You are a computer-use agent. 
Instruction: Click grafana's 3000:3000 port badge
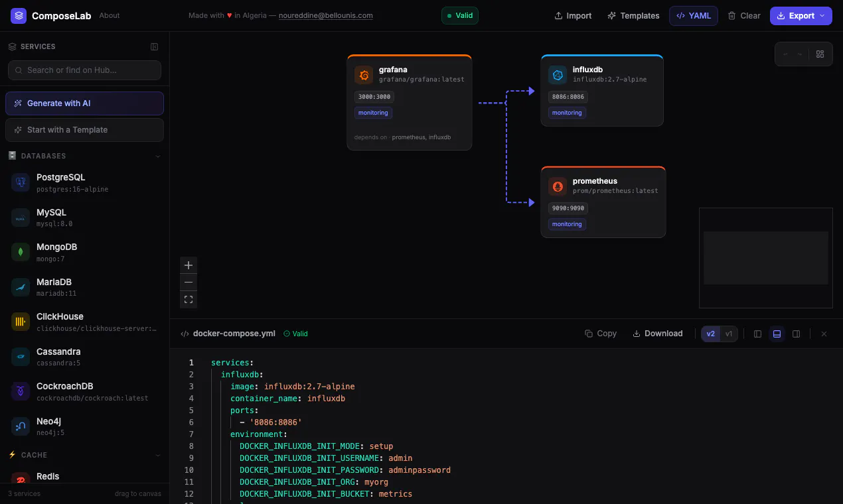click(x=374, y=97)
